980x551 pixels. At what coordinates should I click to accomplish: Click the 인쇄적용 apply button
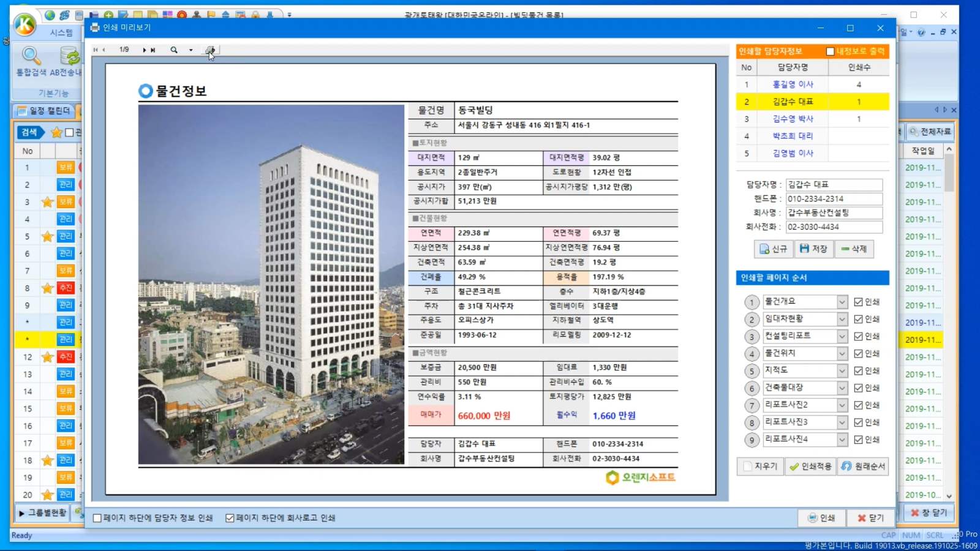coord(810,467)
